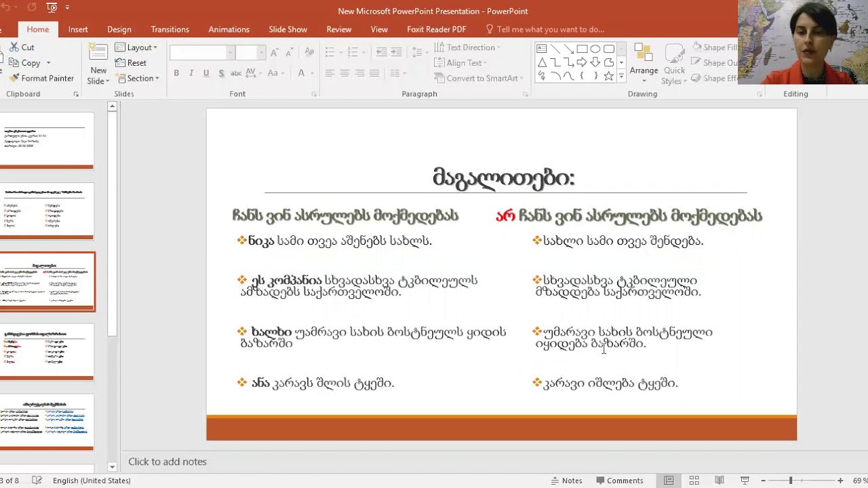Expand the Quick Styles gallery
Viewport: 868px width, 488px height.
674,65
